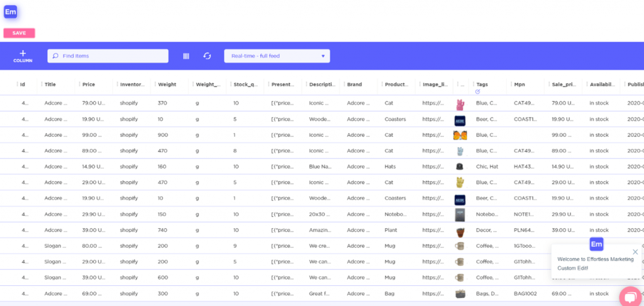Open the column layout bars icon

point(186,56)
